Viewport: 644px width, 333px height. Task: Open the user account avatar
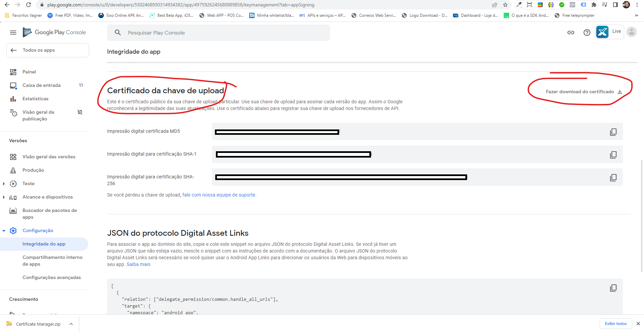tap(631, 32)
